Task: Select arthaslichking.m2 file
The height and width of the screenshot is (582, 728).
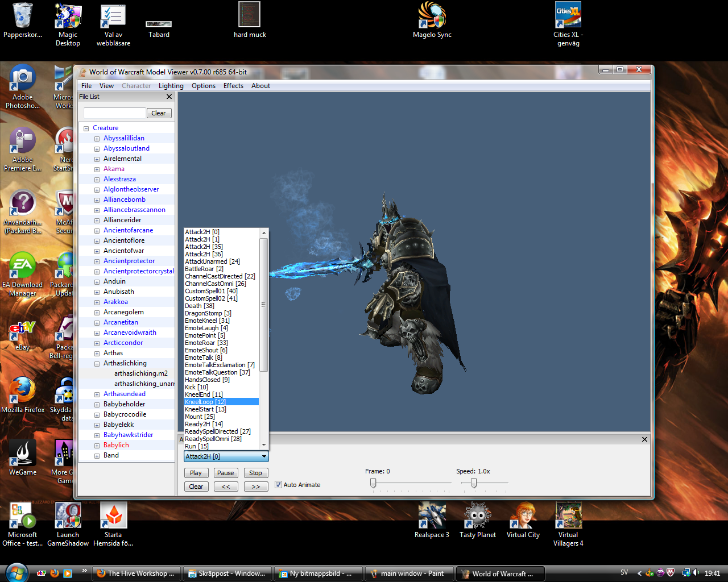Action: [141, 374]
